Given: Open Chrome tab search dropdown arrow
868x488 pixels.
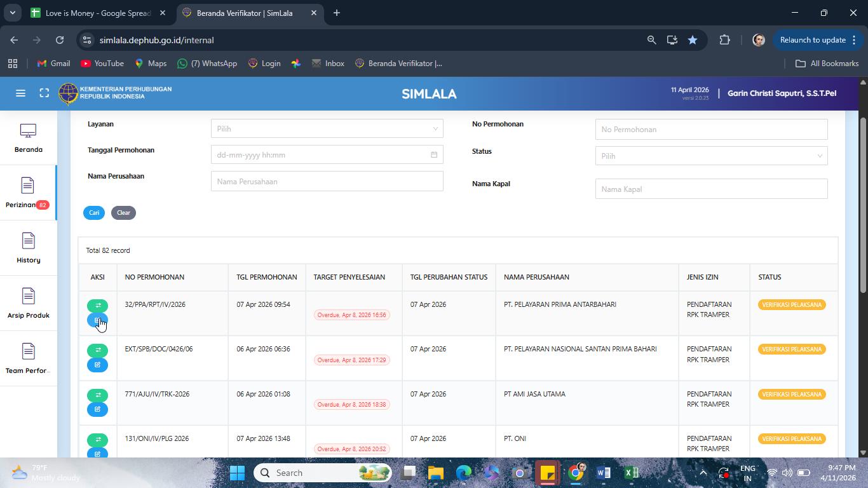Looking at the screenshot, I should click(x=12, y=13).
